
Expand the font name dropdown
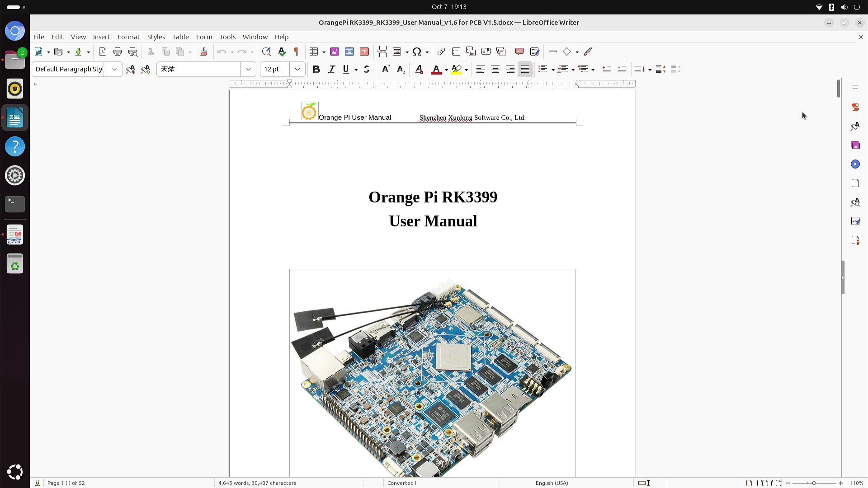tap(248, 69)
